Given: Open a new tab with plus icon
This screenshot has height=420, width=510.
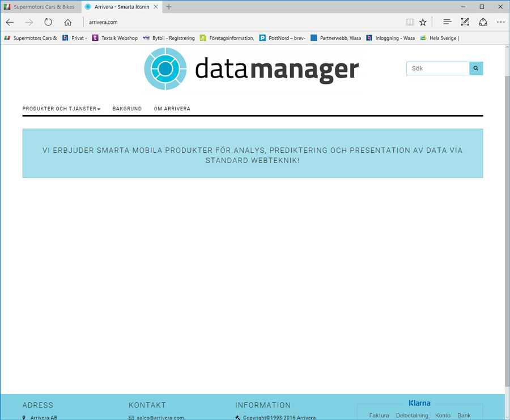Looking at the screenshot, I should coord(168,7).
